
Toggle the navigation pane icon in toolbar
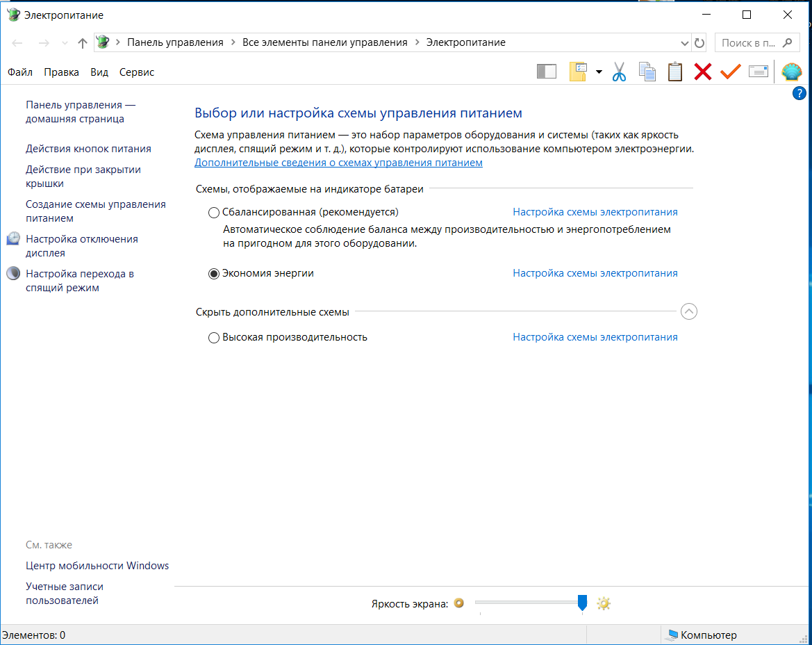tap(547, 72)
